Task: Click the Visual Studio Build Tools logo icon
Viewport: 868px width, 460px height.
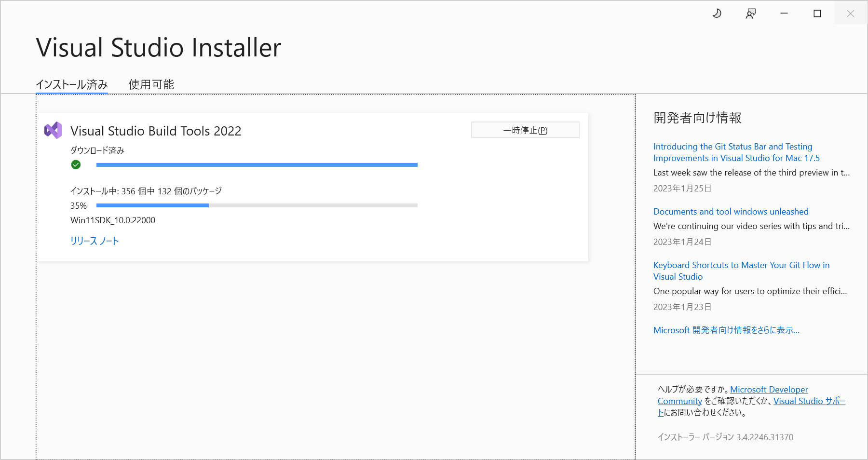Action: [x=53, y=131]
